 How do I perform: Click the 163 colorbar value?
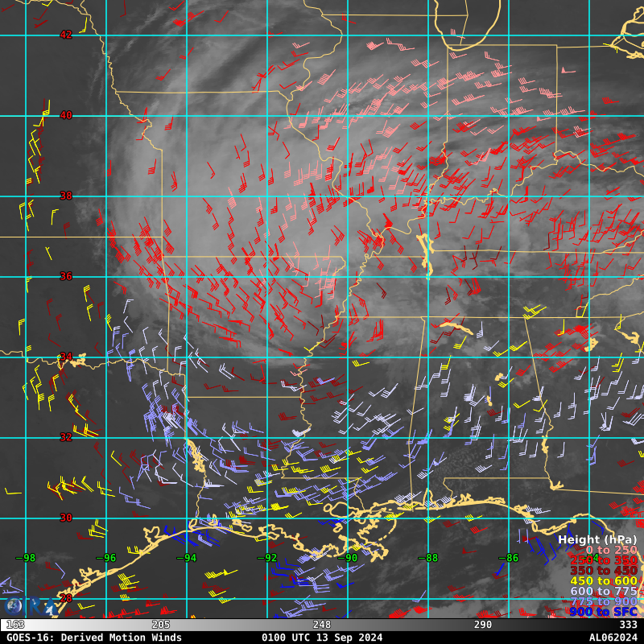(x=15, y=625)
